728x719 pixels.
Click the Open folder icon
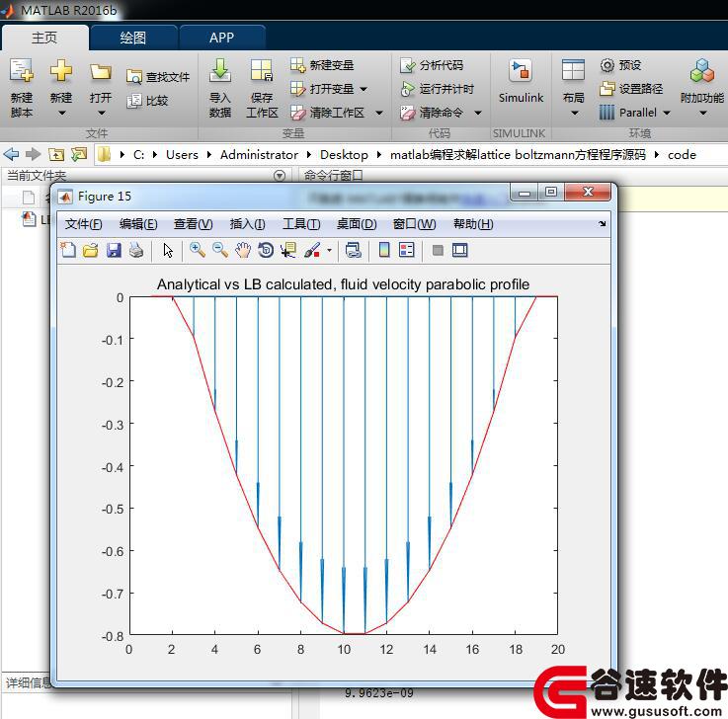click(101, 71)
